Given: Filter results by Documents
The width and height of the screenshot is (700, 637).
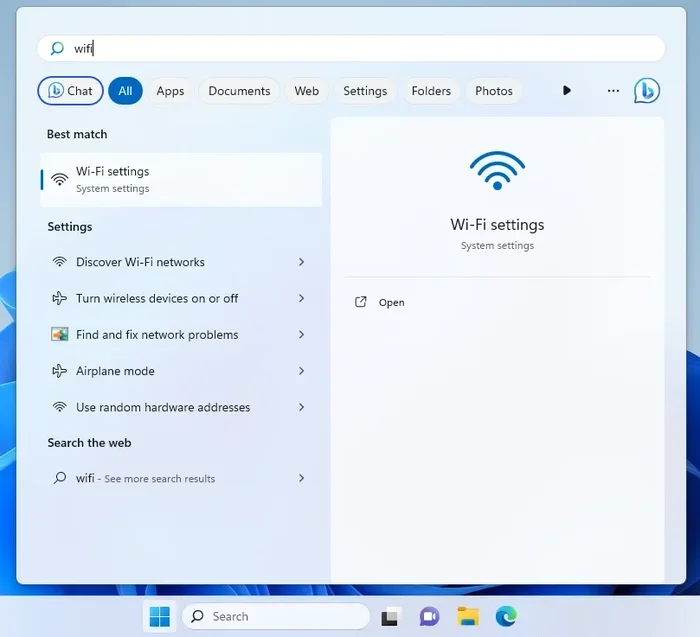Looking at the screenshot, I should pos(239,91).
